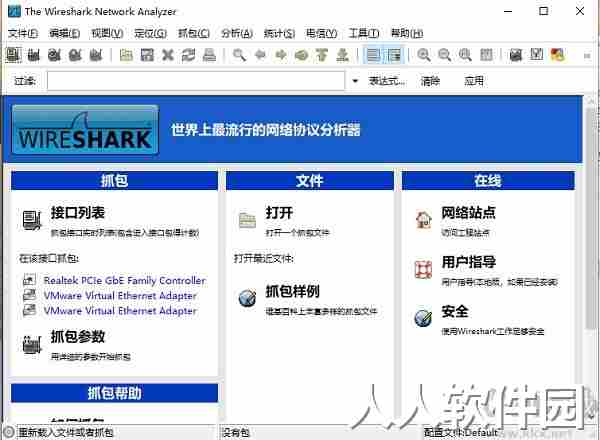Jump to first packet icon
Screen dimensions: 600x440
point(322,55)
